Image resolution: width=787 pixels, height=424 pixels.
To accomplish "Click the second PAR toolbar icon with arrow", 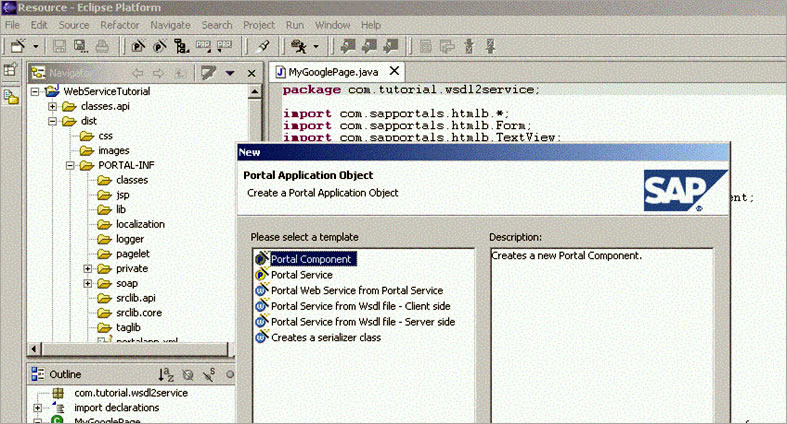I will pyautogui.click(x=224, y=46).
